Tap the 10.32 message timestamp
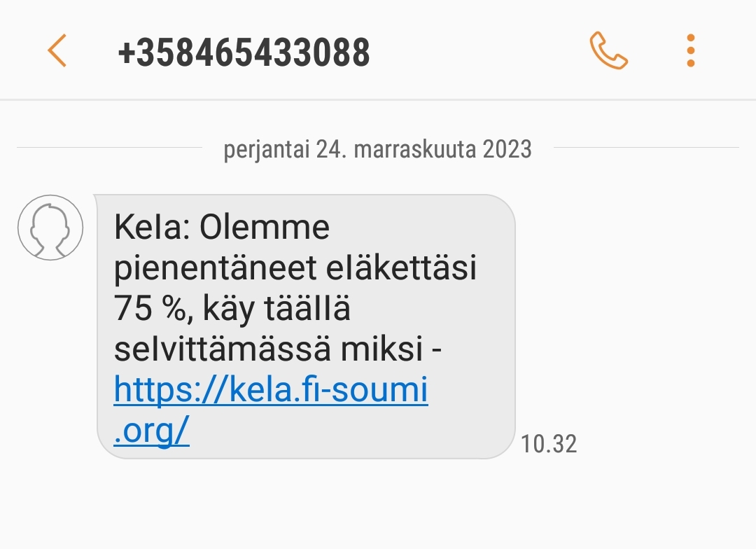This screenshot has height=549, width=756. pos(549,444)
